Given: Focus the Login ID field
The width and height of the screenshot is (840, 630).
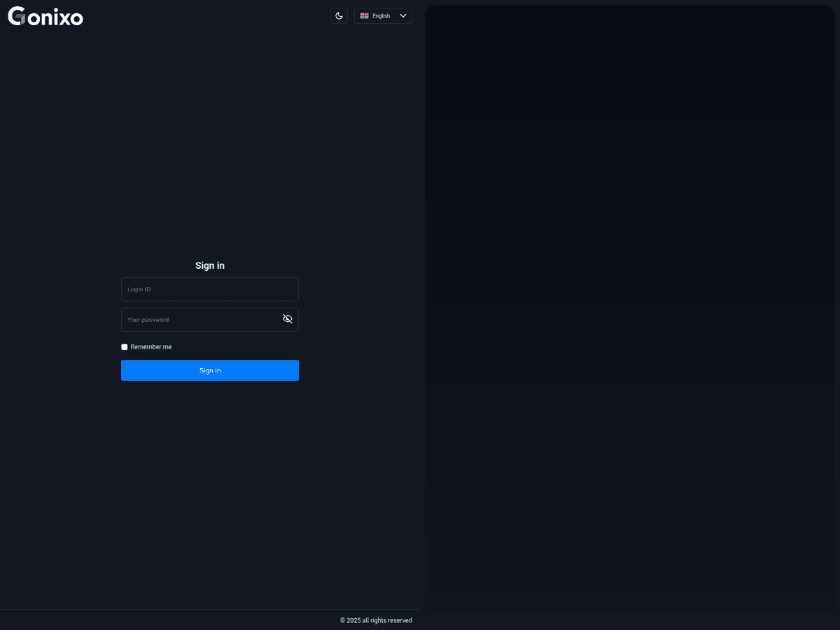Looking at the screenshot, I should click(x=210, y=289).
